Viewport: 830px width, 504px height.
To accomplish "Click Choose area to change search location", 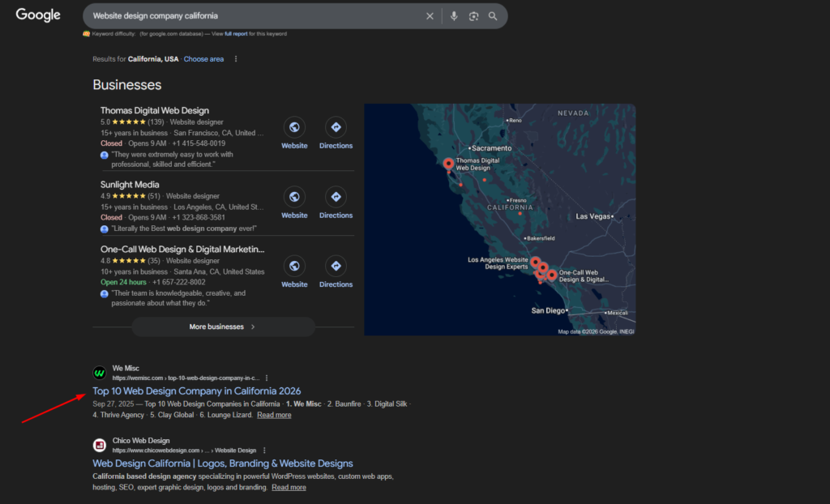I will coord(203,58).
